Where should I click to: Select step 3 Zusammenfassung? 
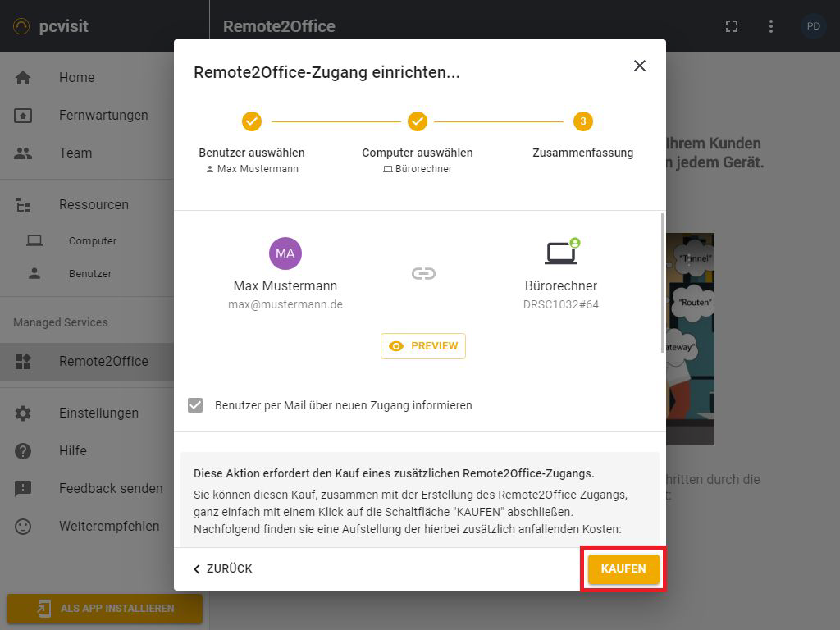point(582,122)
